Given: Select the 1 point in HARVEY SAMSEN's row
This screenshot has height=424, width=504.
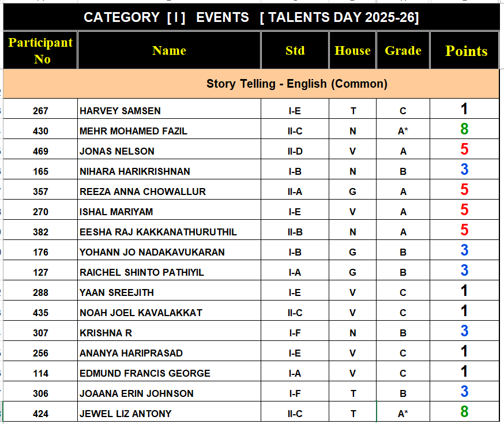Looking at the screenshot, I should coord(464,109).
